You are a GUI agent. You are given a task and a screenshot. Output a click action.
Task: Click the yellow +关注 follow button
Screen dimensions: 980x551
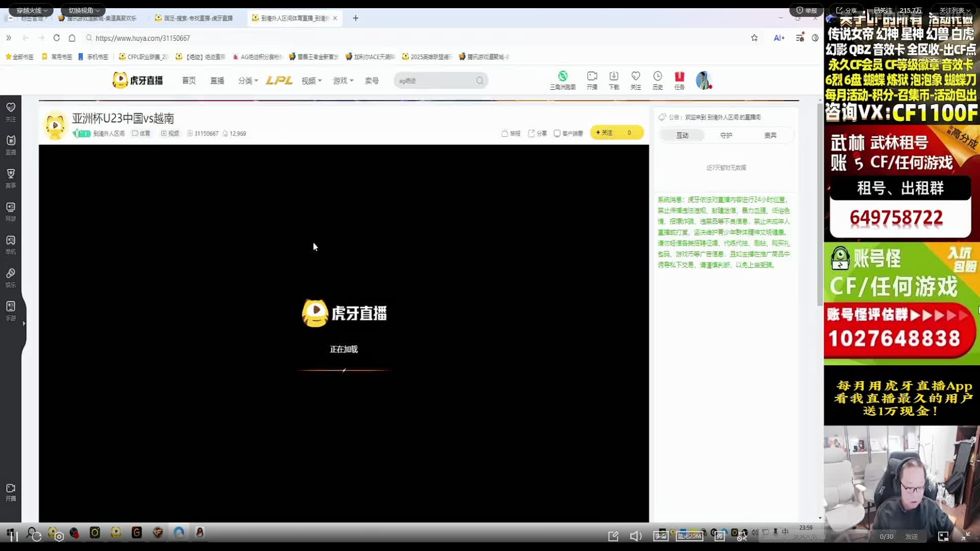click(604, 133)
